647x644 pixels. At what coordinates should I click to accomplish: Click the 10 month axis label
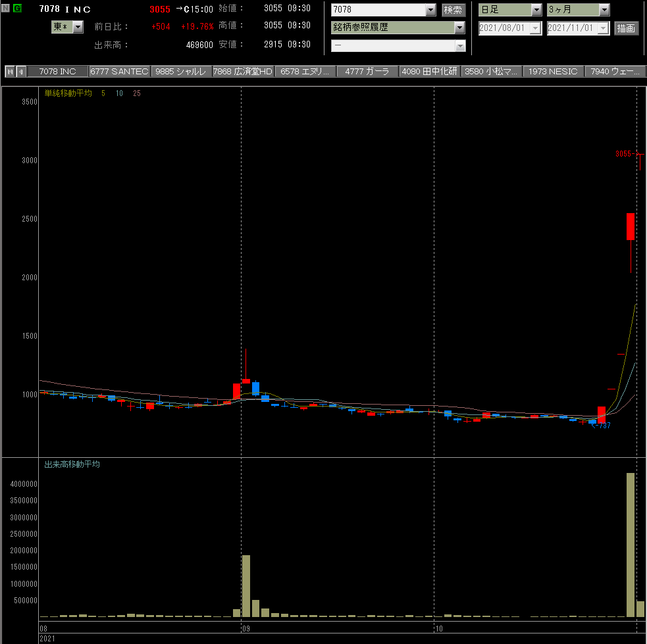pos(439,629)
